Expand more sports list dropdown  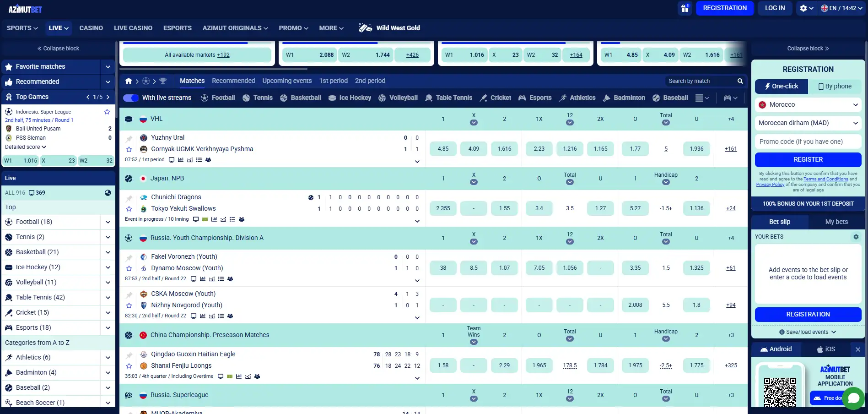(x=702, y=98)
